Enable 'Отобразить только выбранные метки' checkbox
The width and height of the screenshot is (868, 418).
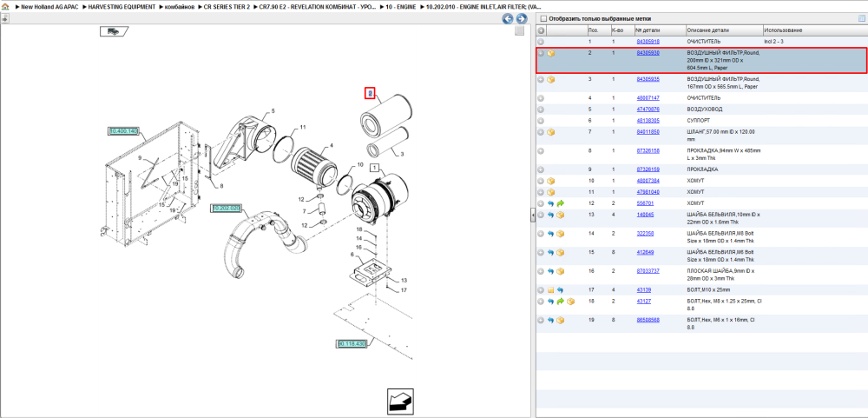[543, 18]
